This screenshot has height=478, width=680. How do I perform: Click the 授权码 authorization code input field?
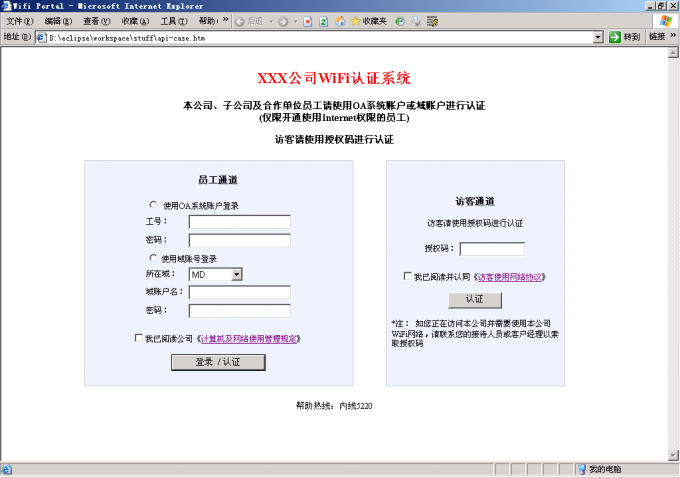[492, 249]
